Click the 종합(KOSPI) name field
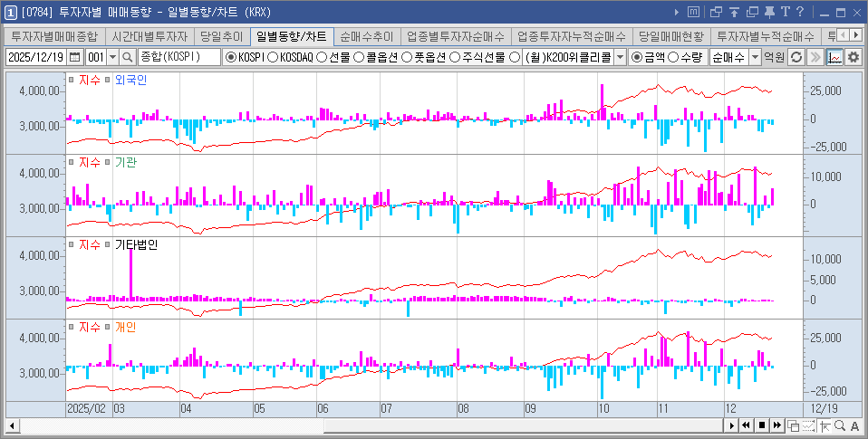 [178, 57]
